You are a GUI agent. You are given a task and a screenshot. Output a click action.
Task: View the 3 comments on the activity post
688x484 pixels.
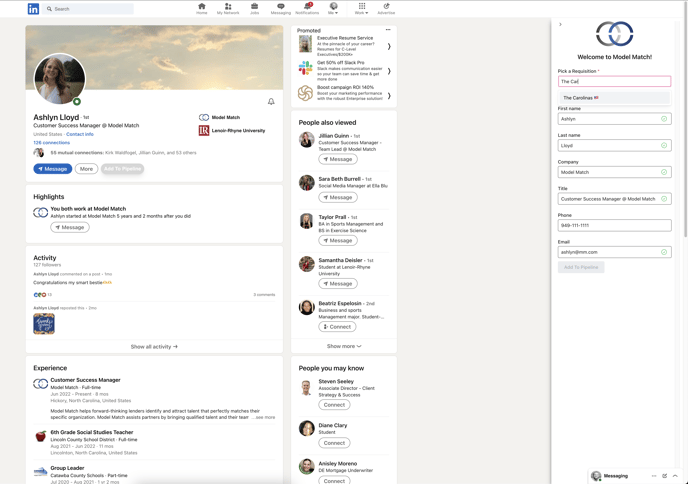point(264,295)
